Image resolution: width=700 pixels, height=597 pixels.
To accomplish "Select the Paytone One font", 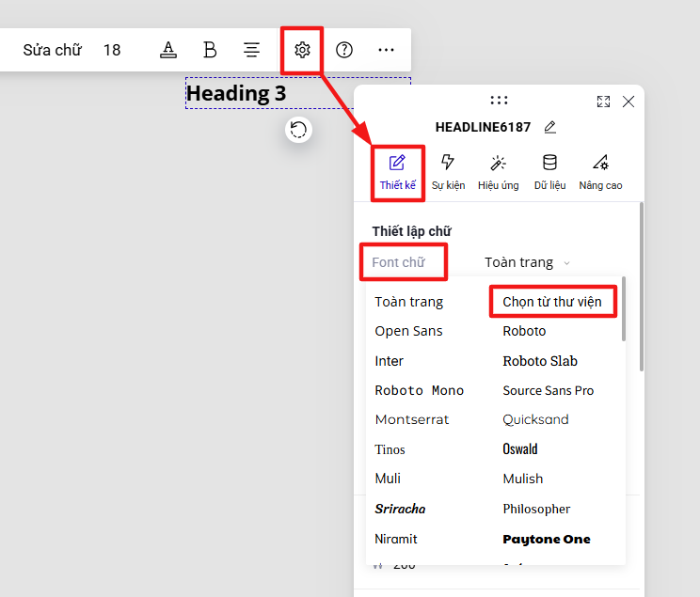I will (547, 540).
